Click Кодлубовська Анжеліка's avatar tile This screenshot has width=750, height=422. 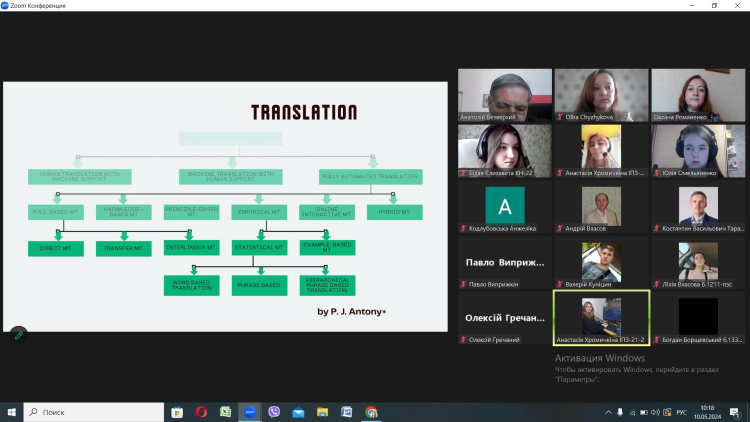(505, 206)
